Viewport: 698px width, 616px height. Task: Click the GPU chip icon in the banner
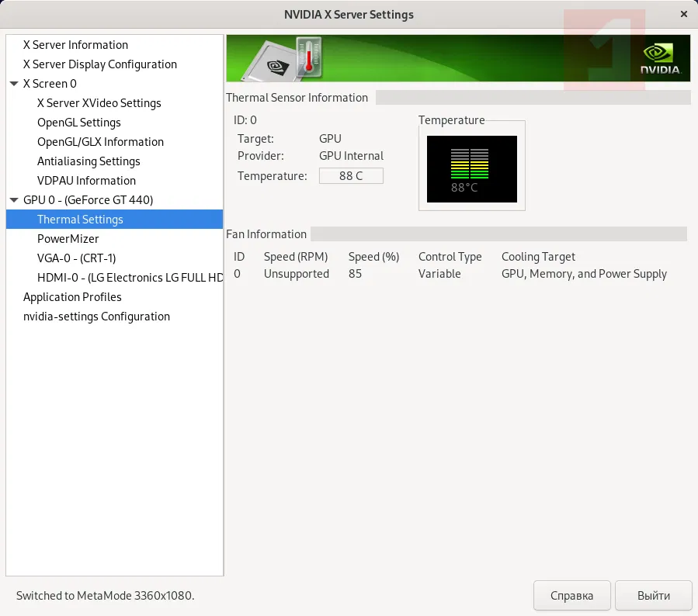[272, 62]
